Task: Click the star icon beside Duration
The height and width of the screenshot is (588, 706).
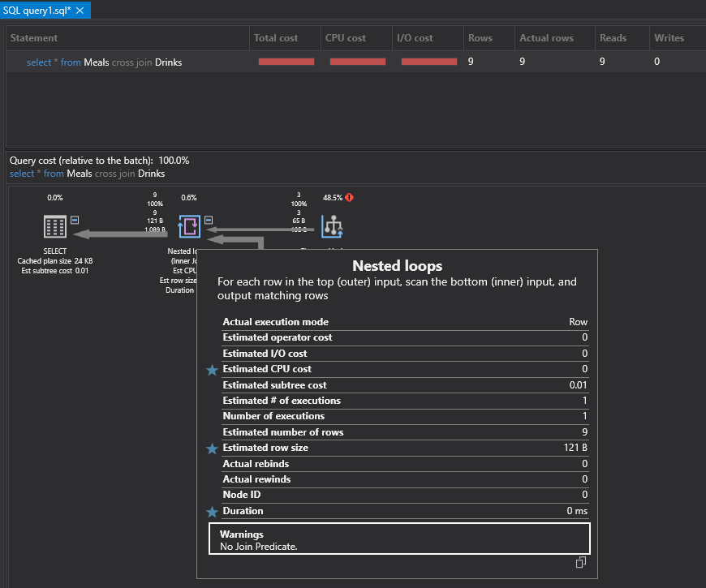Action: click(x=212, y=511)
